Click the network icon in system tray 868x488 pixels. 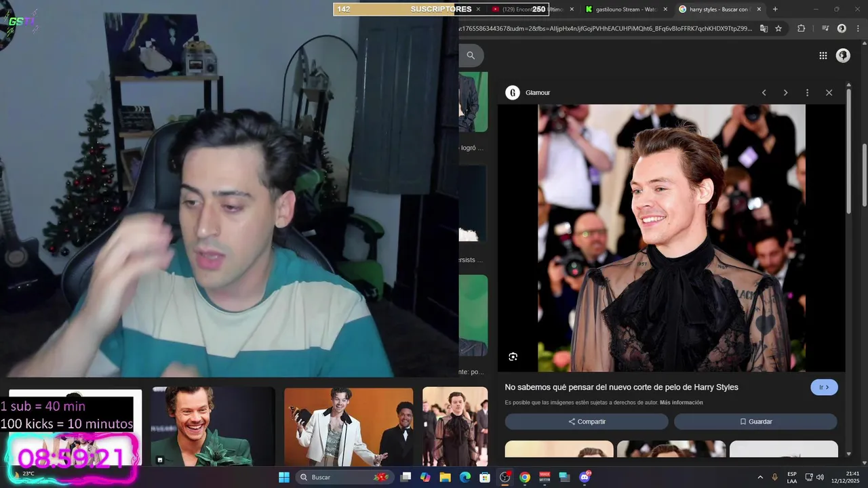[x=809, y=477]
